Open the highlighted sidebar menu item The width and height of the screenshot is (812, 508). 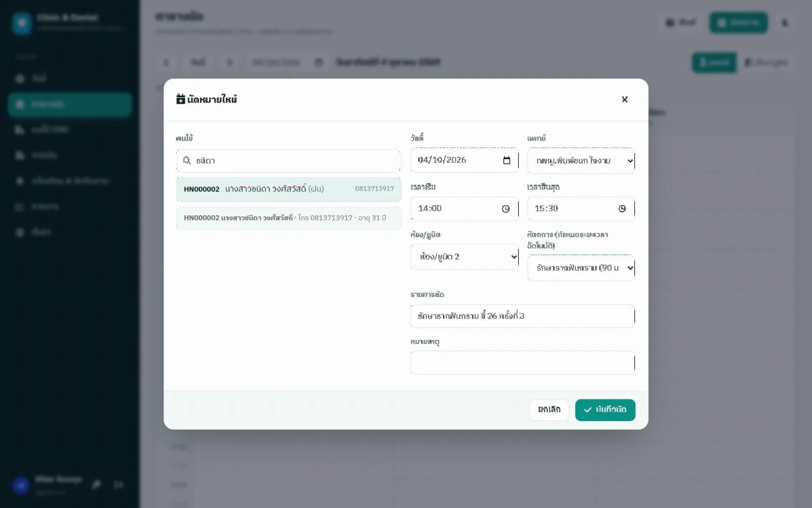tap(70, 105)
